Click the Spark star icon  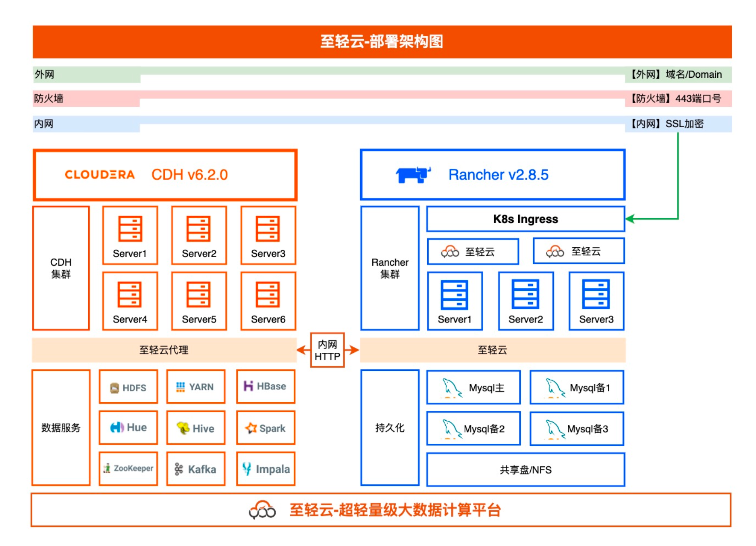[x=251, y=428]
